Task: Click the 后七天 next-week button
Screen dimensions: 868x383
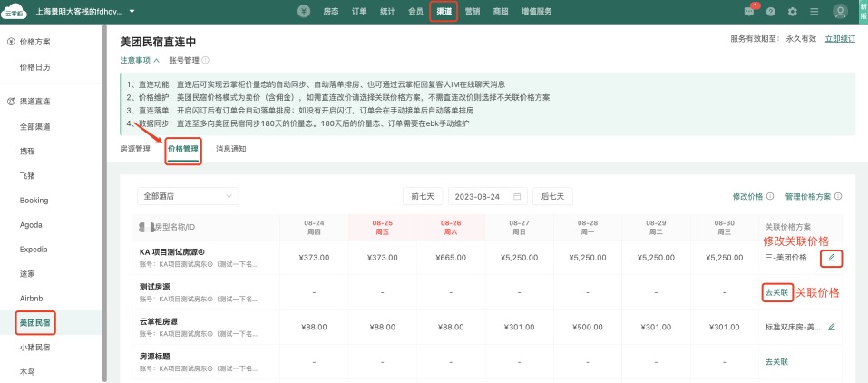Action: pos(553,196)
